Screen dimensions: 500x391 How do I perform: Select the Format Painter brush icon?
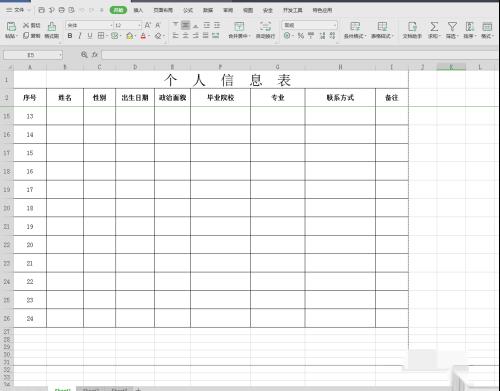pos(52,26)
